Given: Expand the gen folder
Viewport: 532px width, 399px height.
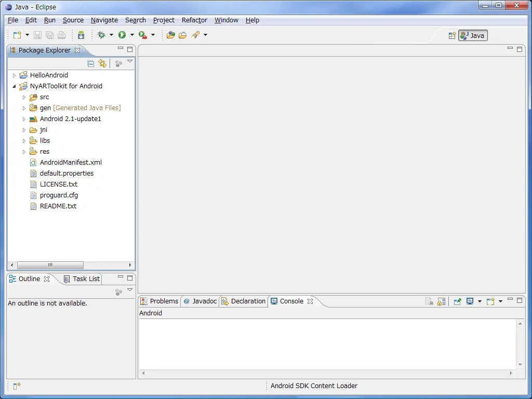Looking at the screenshot, I should [x=24, y=108].
